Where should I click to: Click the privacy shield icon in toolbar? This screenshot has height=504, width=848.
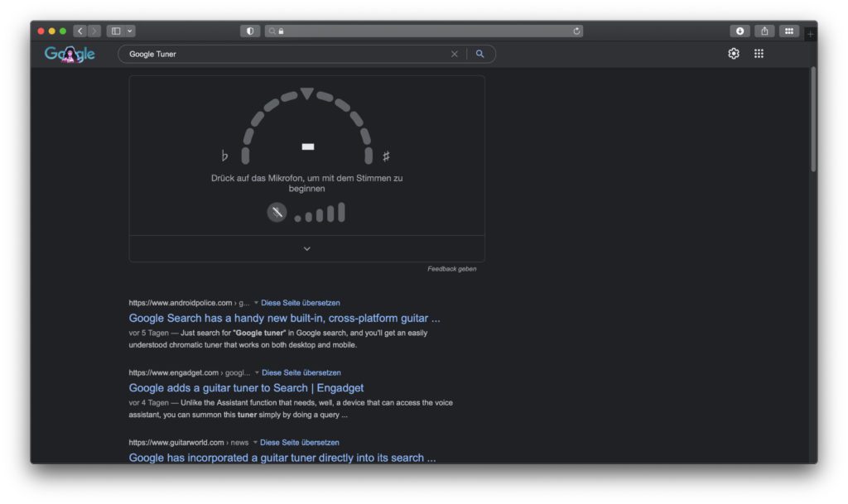coord(250,31)
